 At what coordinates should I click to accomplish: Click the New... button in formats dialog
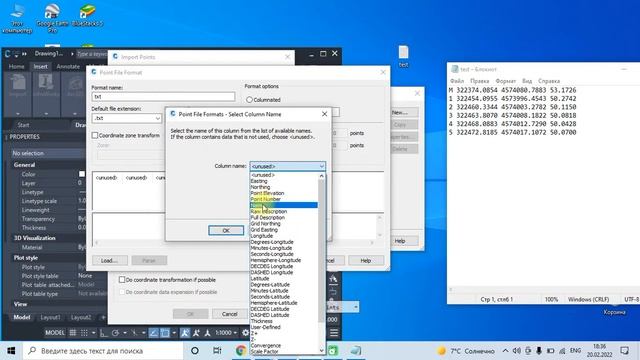pyautogui.click(x=400, y=112)
